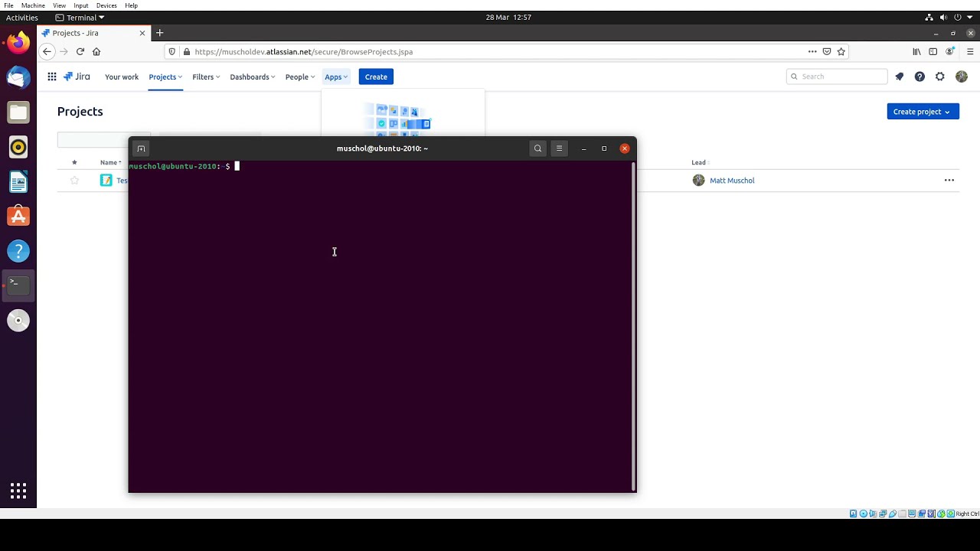Expand the People dropdown
The image size is (980, 551).
[x=299, y=77]
